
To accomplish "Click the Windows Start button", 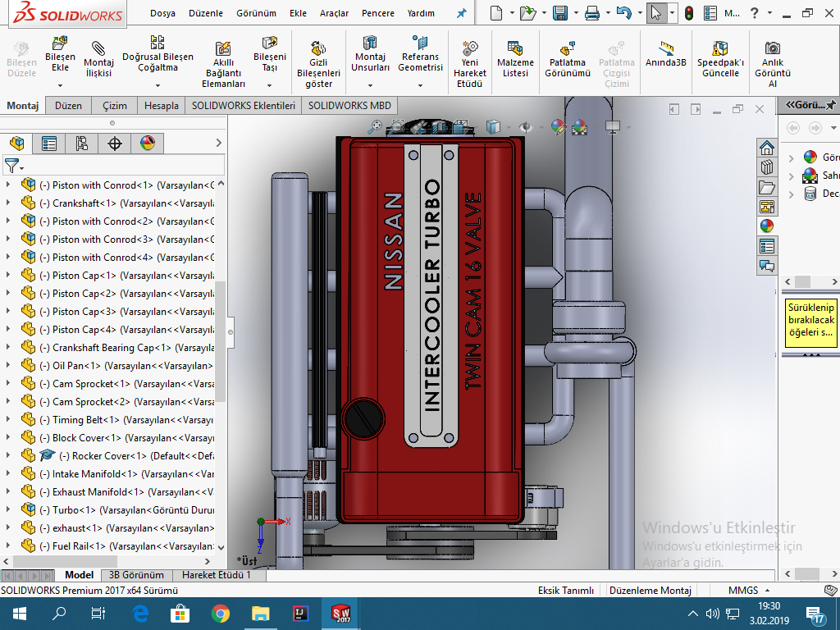I will (20, 614).
